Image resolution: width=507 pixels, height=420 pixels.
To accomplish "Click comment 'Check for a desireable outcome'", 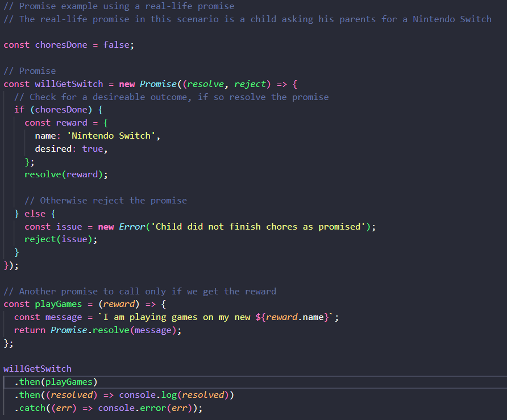I will point(172,97).
